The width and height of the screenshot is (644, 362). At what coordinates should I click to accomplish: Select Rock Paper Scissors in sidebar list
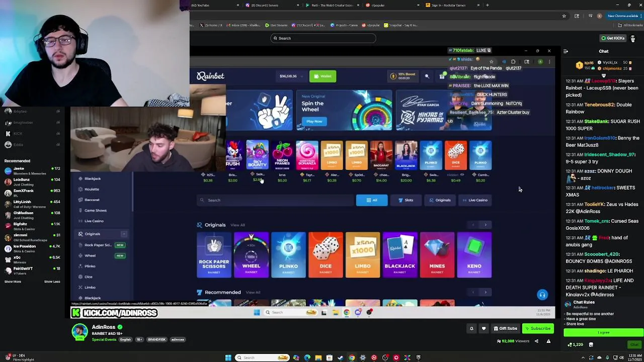point(98,245)
